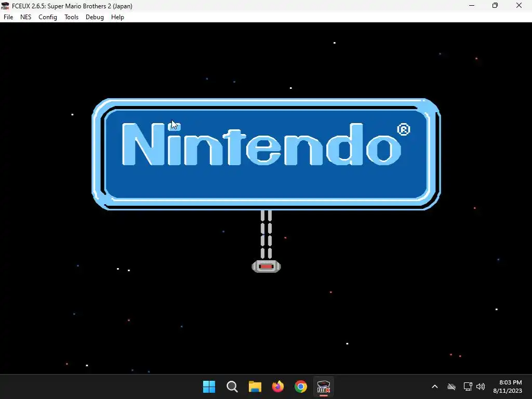Viewport: 532px width, 399px height.
Task: Select the FCEUX taskbar icon
Action: pyautogui.click(x=323, y=387)
